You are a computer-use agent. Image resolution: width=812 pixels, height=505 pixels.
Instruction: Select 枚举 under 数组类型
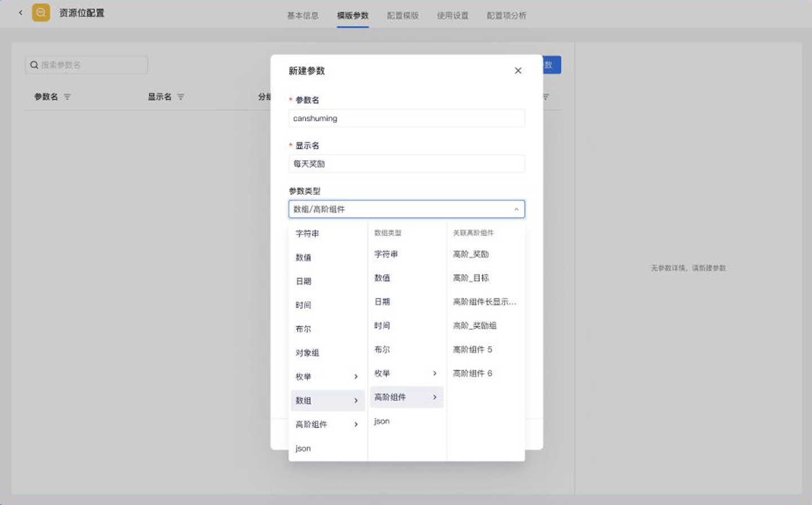click(407, 373)
